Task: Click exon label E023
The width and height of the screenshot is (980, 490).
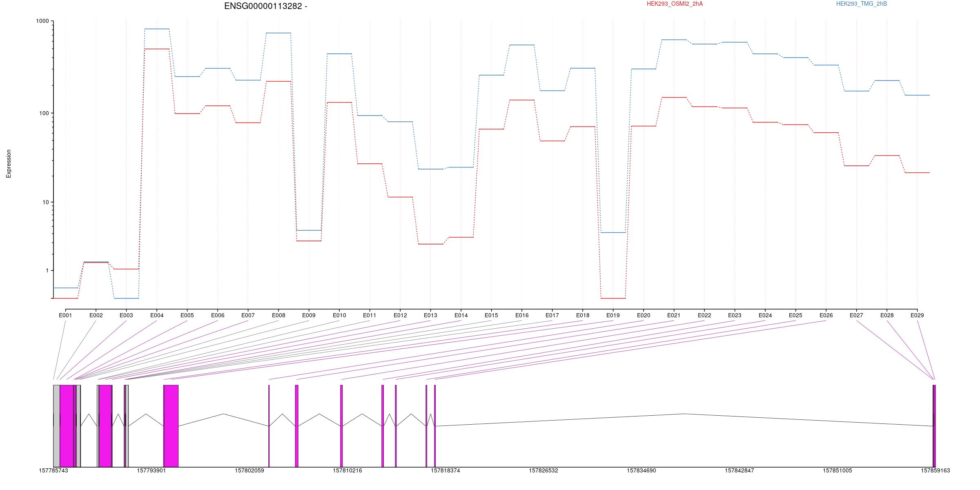Action: 735,315
